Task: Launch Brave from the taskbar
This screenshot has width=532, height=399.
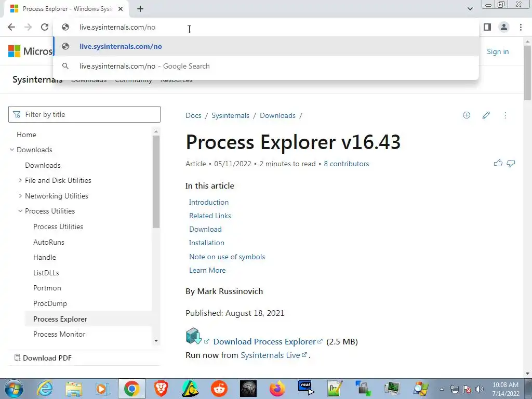Action: tap(161, 389)
